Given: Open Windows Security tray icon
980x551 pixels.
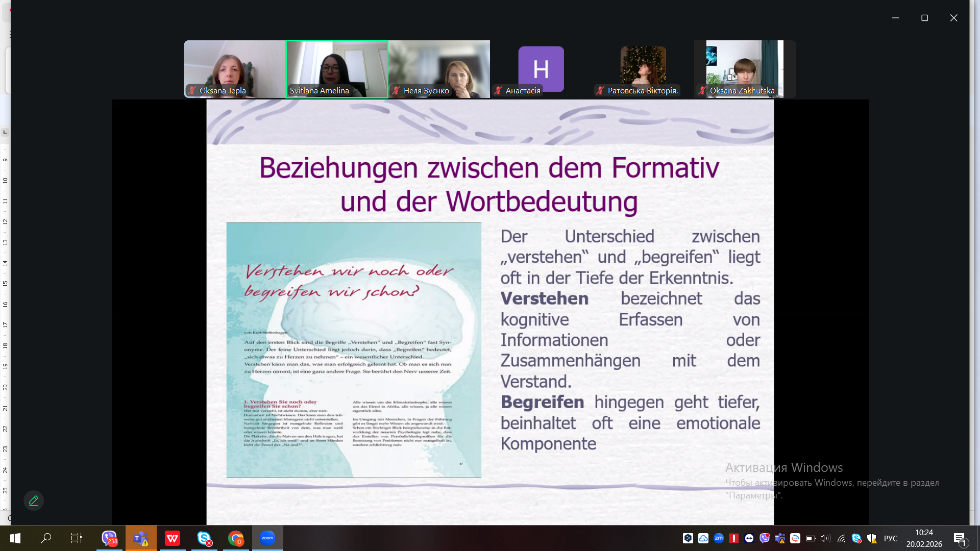Looking at the screenshot, I should [872, 538].
